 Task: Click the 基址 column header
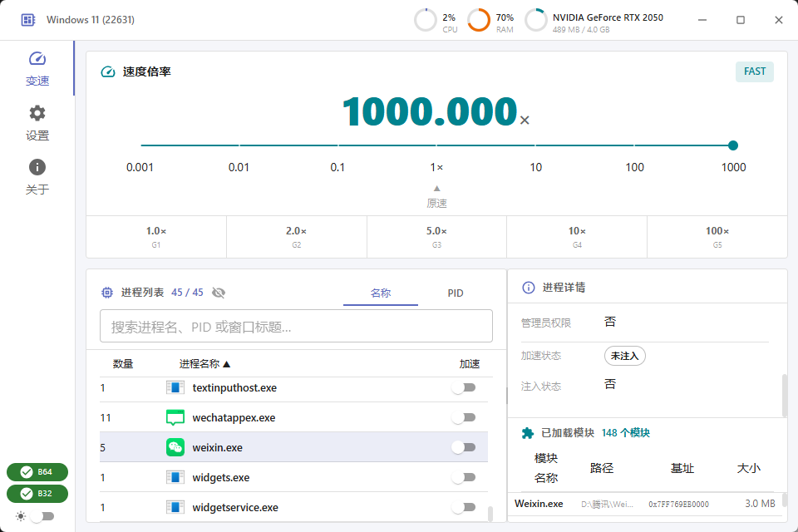pos(682,468)
